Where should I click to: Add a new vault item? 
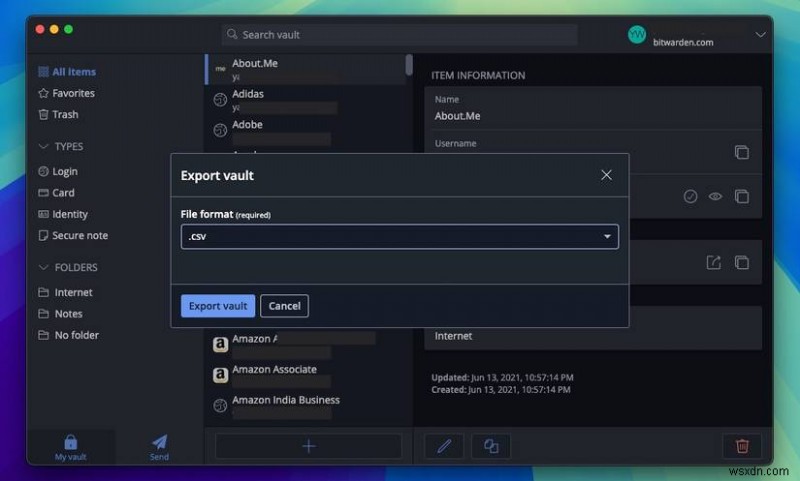pyautogui.click(x=308, y=446)
